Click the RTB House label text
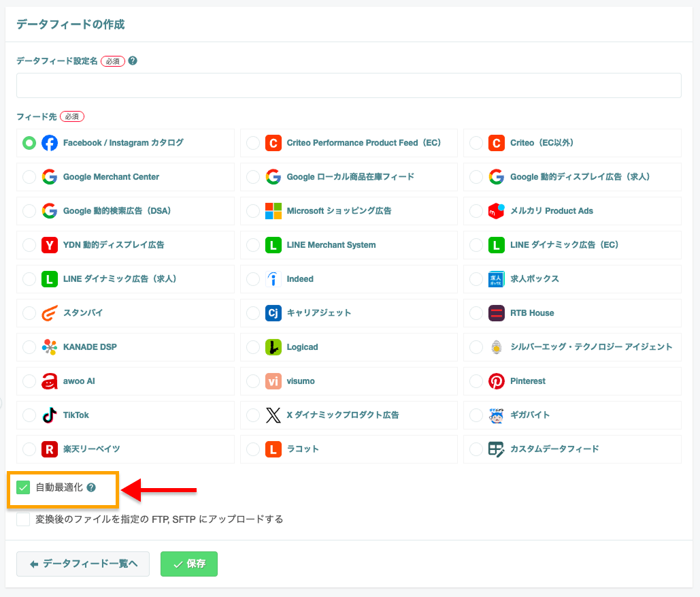 532,313
